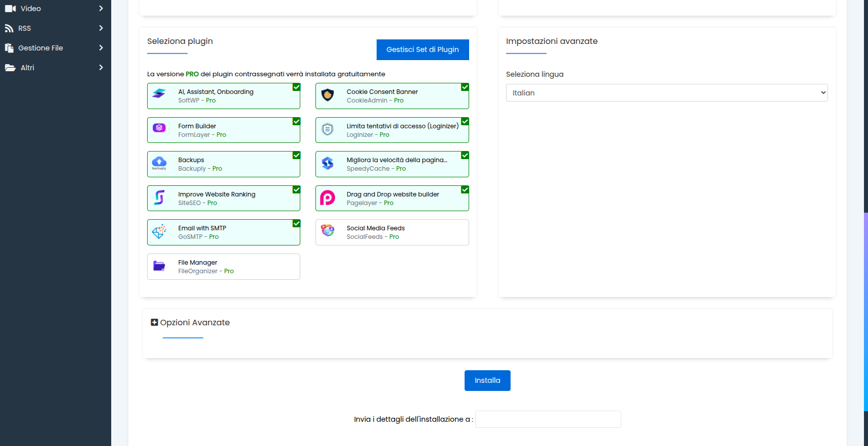Click the SpeedyCache plugin icon
Image resolution: width=868 pixels, height=446 pixels.
pos(328,163)
